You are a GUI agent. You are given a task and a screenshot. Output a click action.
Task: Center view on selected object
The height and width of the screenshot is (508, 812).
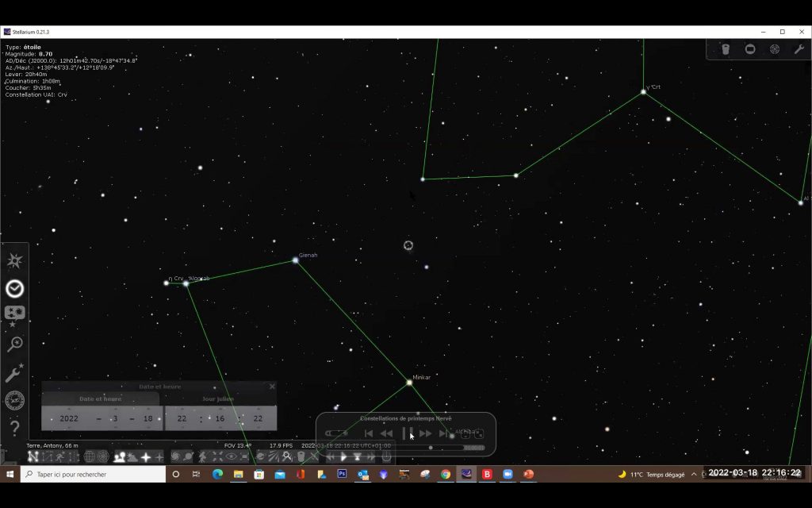(217, 456)
